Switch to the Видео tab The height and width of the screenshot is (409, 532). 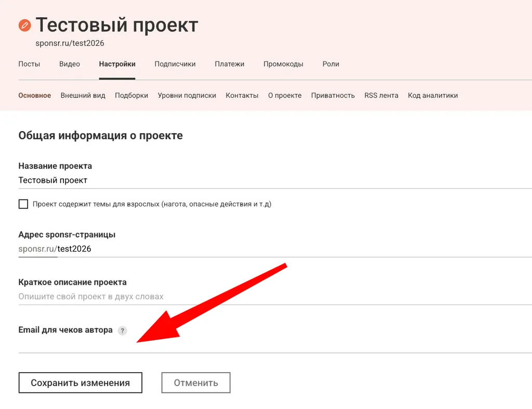coord(70,64)
